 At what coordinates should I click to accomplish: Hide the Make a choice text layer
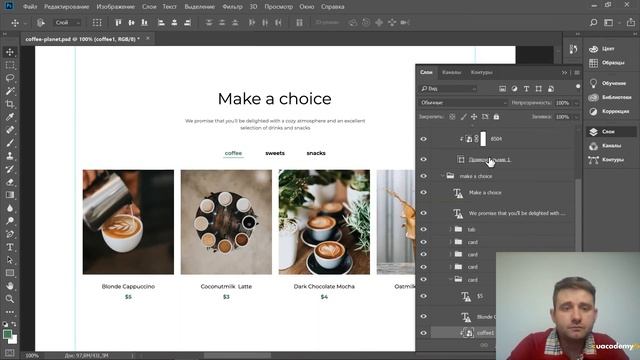tap(424, 193)
